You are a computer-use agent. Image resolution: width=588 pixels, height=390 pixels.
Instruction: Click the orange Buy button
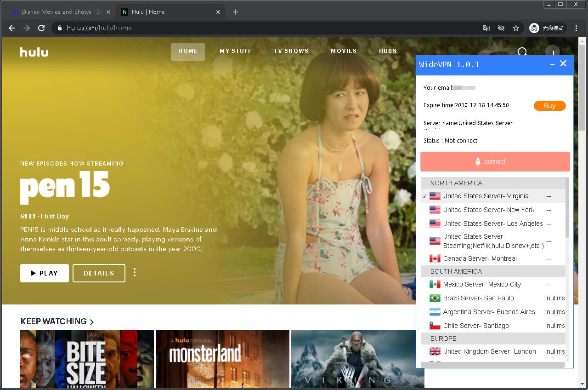550,106
